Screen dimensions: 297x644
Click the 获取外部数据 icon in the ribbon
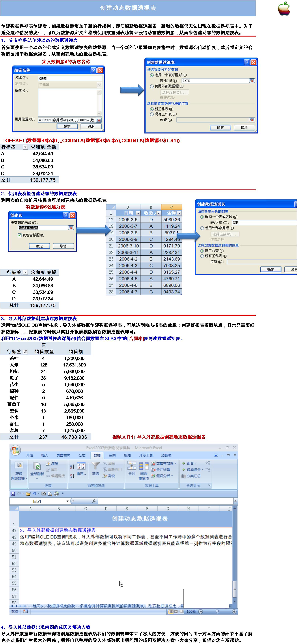click(x=19, y=465)
